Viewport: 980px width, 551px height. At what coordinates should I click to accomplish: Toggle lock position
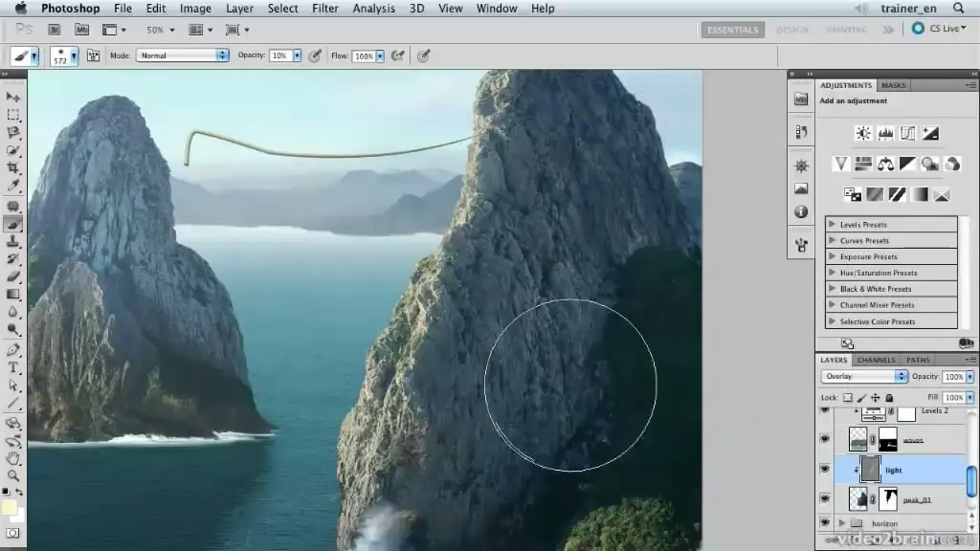(x=875, y=397)
